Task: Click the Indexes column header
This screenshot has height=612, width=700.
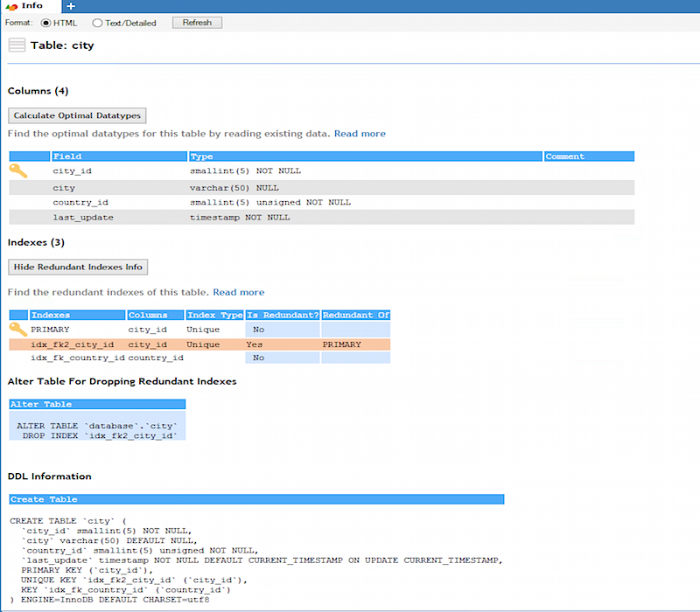Action: tap(77, 315)
